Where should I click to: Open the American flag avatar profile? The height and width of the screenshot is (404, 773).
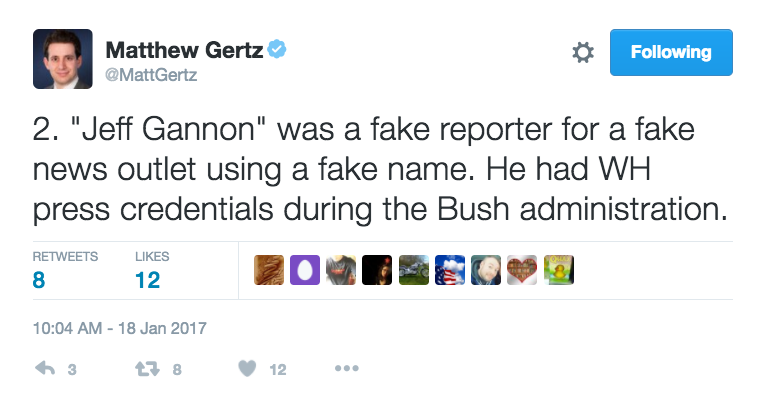click(450, 271)
